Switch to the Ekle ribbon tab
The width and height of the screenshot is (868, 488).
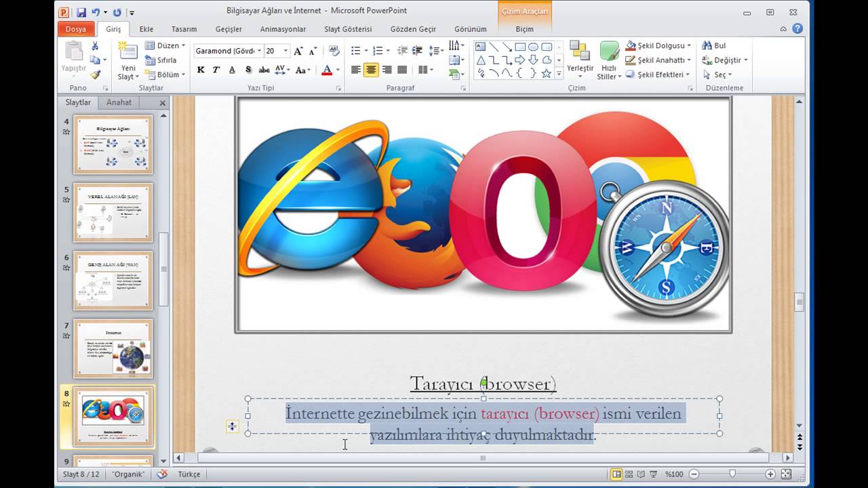click(x=146, y=29)
